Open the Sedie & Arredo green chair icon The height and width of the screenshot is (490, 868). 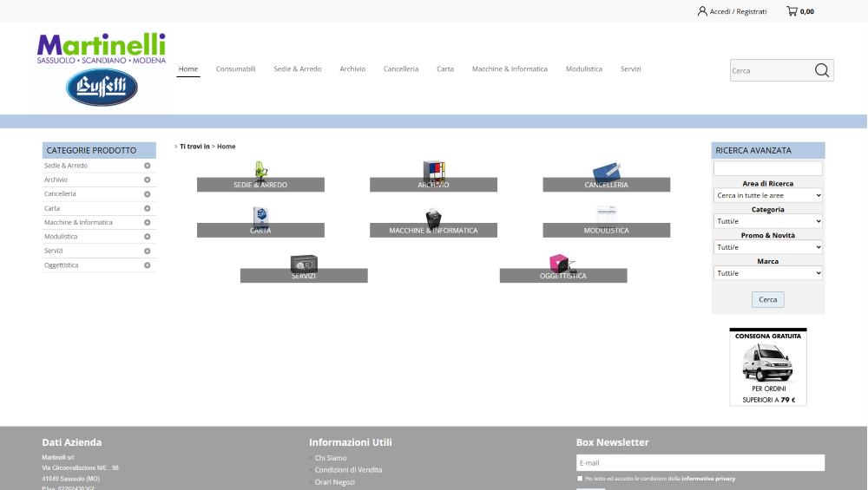tap(260, 170)
